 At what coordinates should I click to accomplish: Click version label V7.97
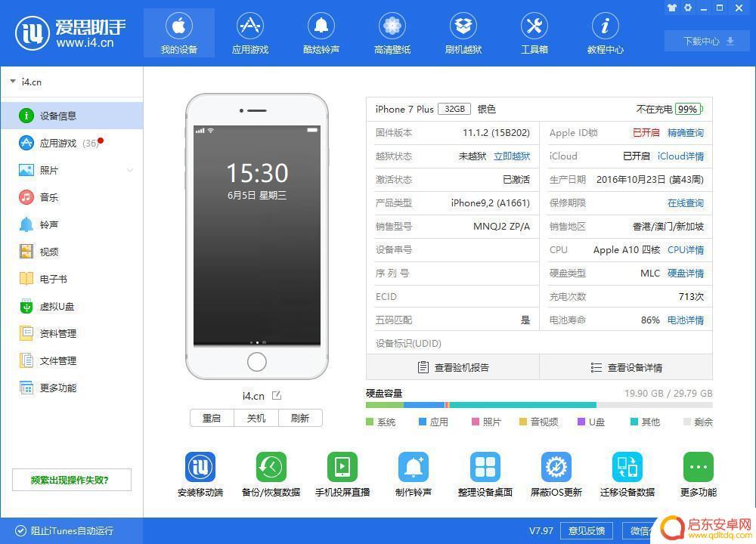coord(541,530)
